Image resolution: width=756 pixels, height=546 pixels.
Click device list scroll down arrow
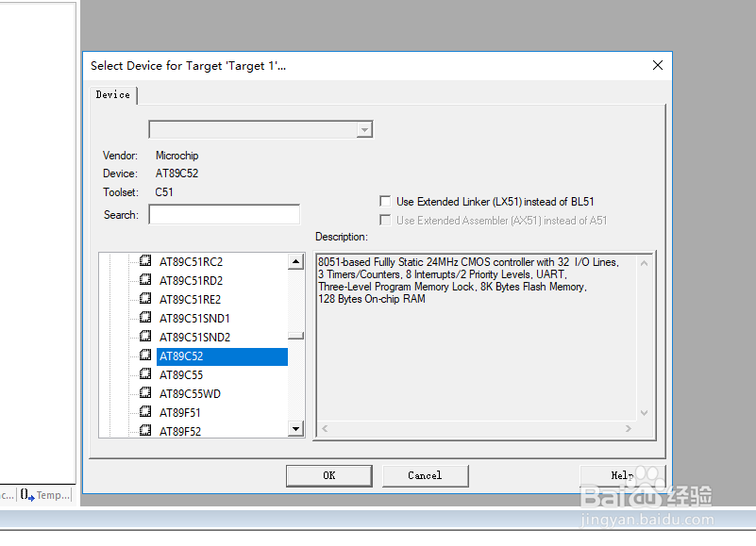[295, 428]
